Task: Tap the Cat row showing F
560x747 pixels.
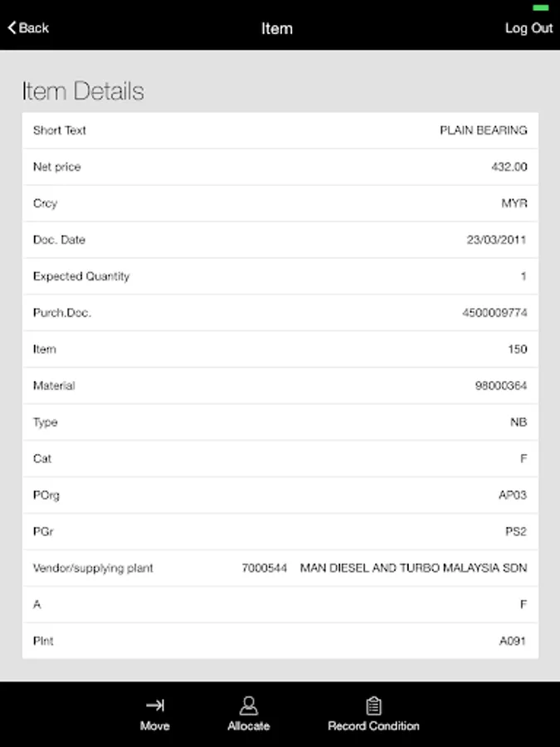Action: coord(280,459)
